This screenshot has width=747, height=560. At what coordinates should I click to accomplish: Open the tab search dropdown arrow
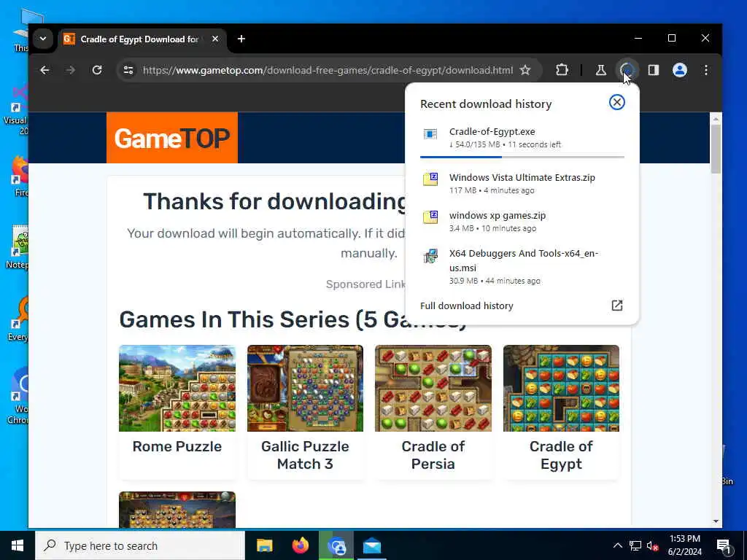43,39
